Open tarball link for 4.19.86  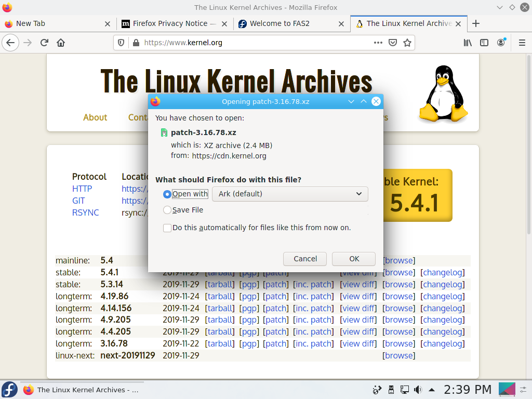click(x=220, y=296)
